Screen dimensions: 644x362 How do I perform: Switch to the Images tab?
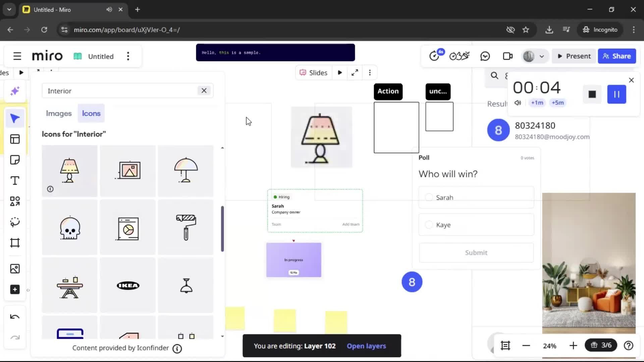coord(59,113)
